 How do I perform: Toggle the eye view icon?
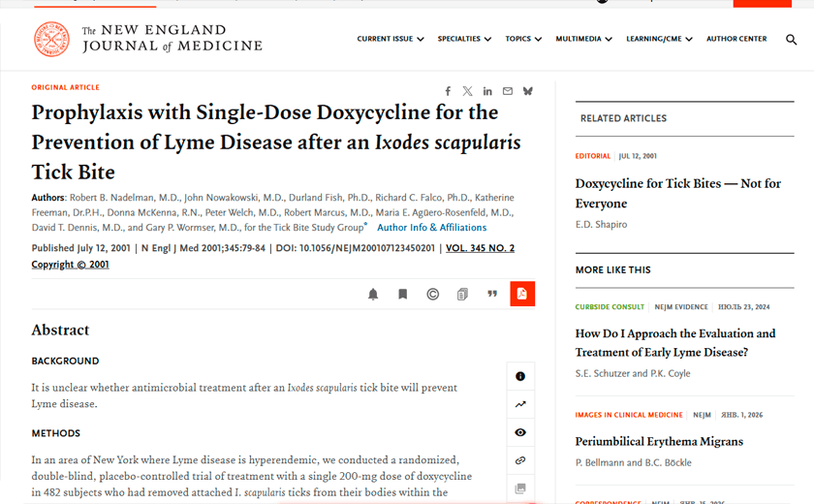coord(520,432)
